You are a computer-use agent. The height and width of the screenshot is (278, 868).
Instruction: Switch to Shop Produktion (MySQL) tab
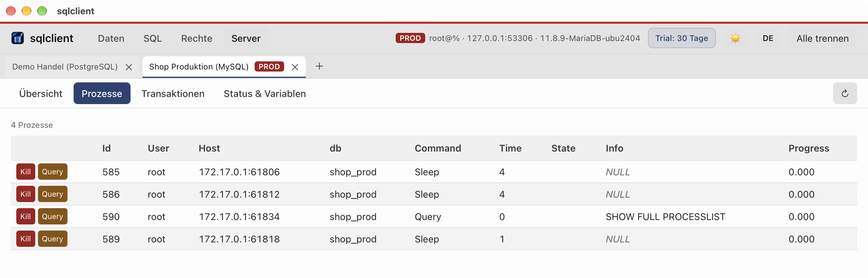pos(199,67)
